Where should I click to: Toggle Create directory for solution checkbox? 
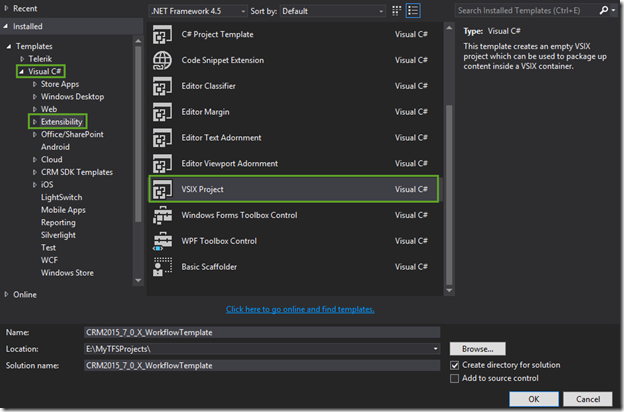click(454, 365)
